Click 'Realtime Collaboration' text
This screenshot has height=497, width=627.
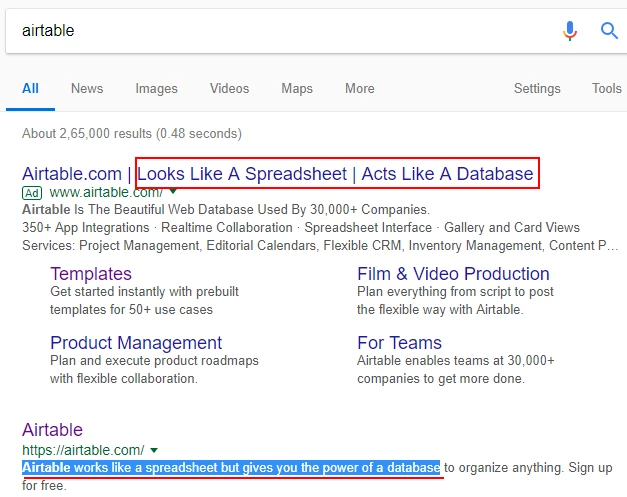(x=227, y=228)
